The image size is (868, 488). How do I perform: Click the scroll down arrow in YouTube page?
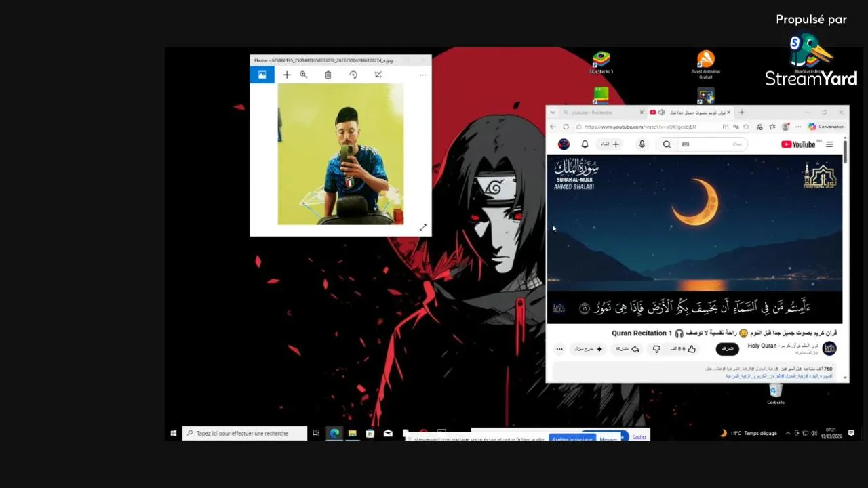tap(846, 378)
